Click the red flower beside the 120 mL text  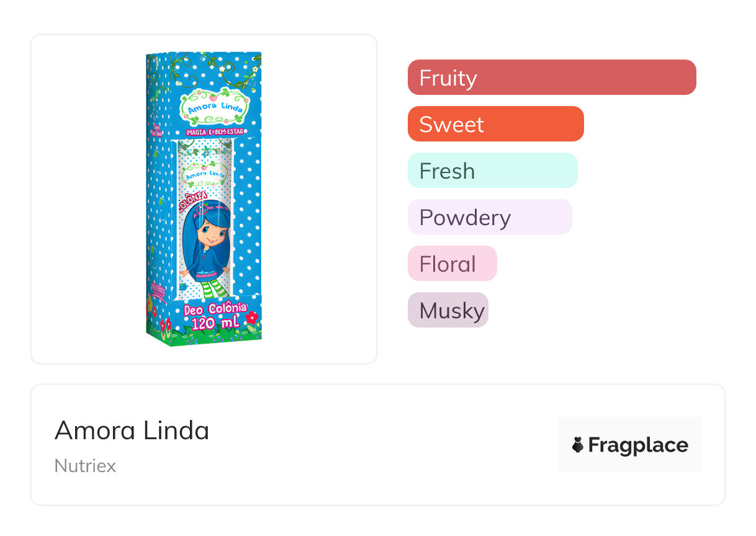[x=252, y=318]
